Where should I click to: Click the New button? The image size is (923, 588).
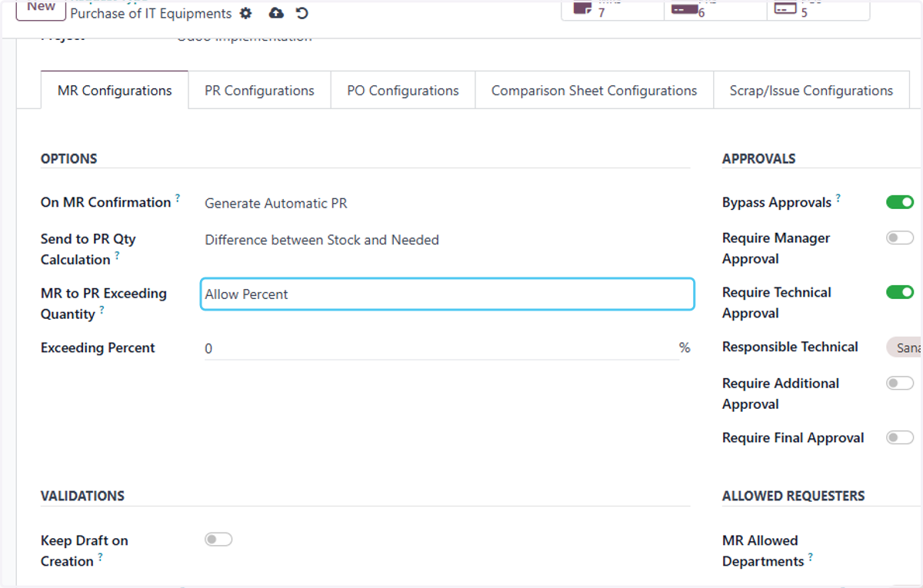coord(41,7)
